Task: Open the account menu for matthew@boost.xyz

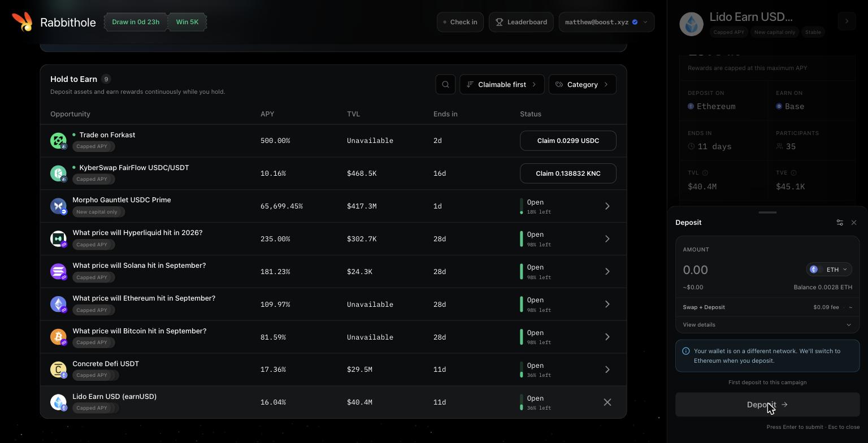Action: coord(606,22)
